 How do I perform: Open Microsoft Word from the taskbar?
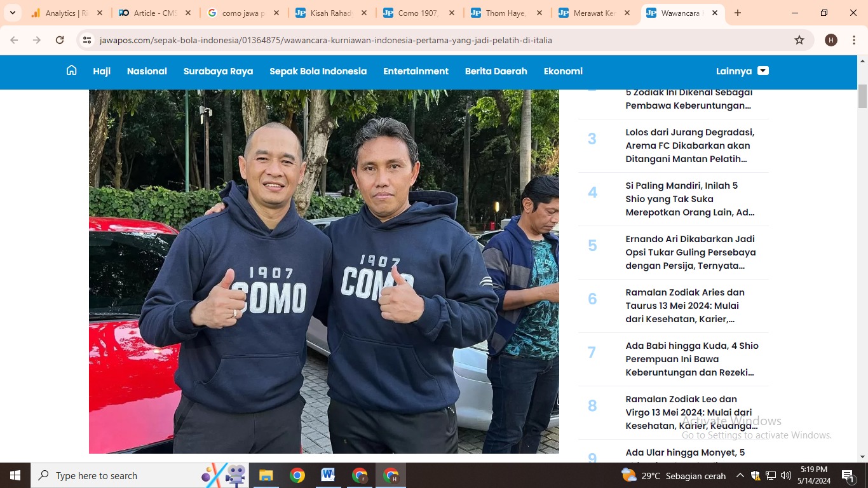328,475
